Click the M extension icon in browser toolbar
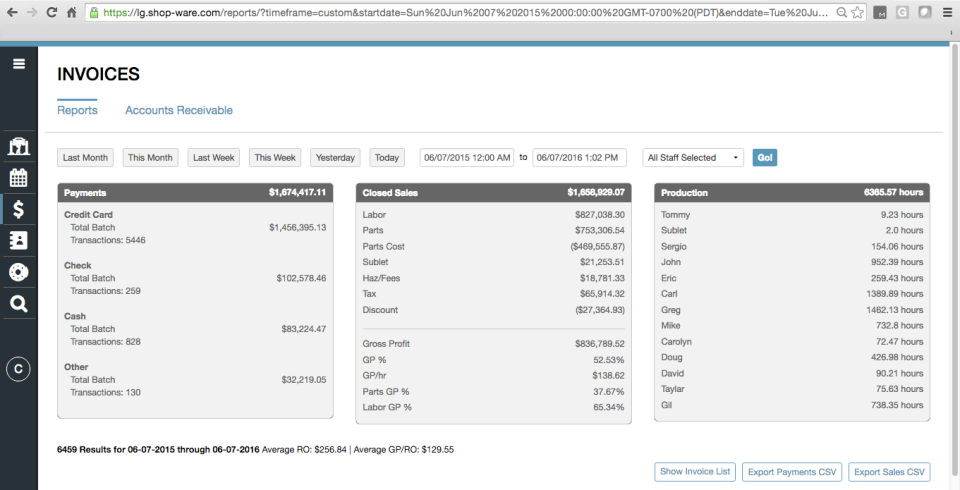The width and height of the screenshot is (960, 490). (x=880, y=12)
